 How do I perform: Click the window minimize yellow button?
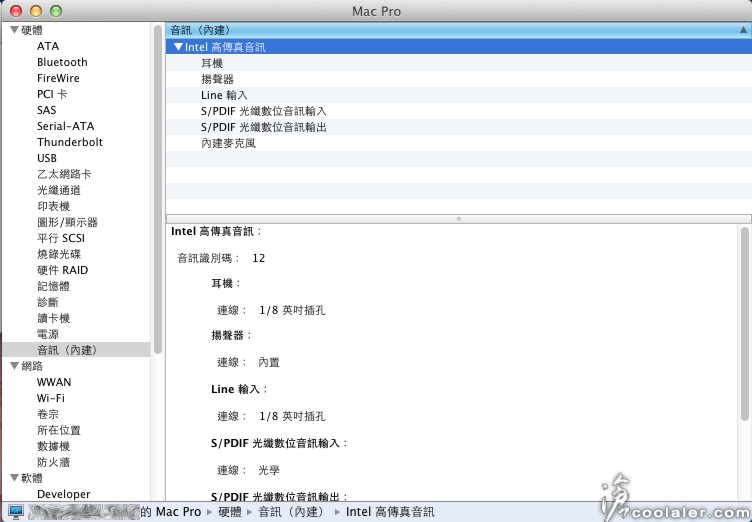(36, 11)
